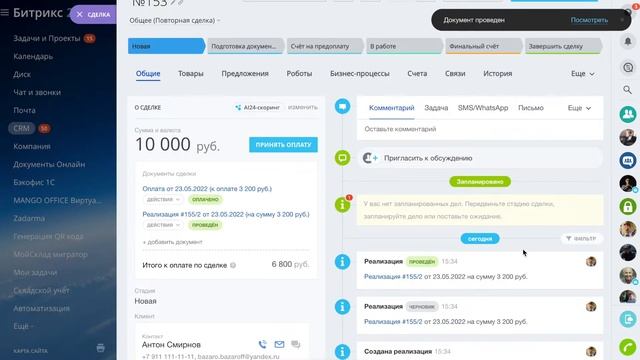
Task: Select the SMS/WhatsApp tab
Action: pos(483,108)
